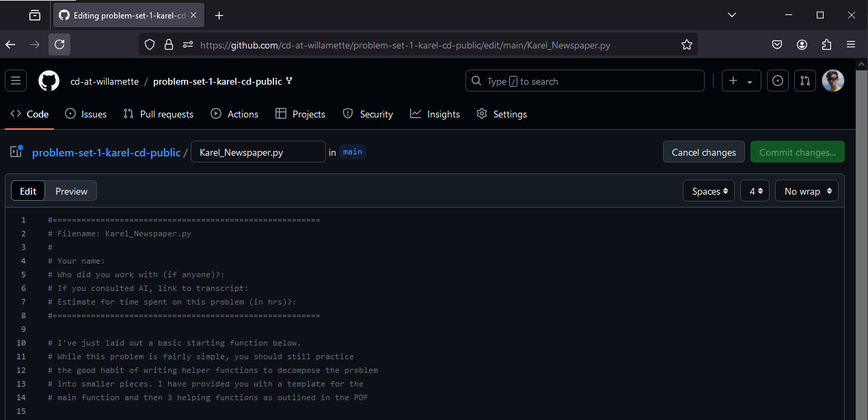The height and width of the screenshot is (420, 868).
Task: Reload the page in browser
Action: [x=59, y=44]
